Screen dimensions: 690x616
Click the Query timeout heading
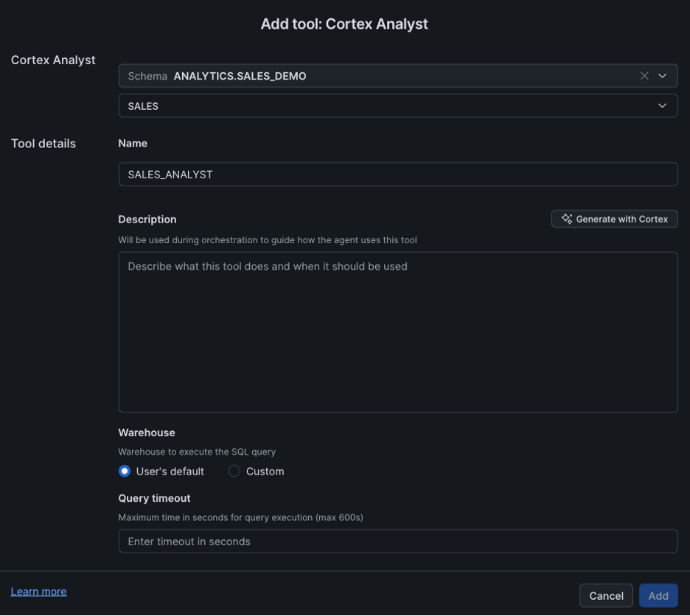(x=155, y=498)
